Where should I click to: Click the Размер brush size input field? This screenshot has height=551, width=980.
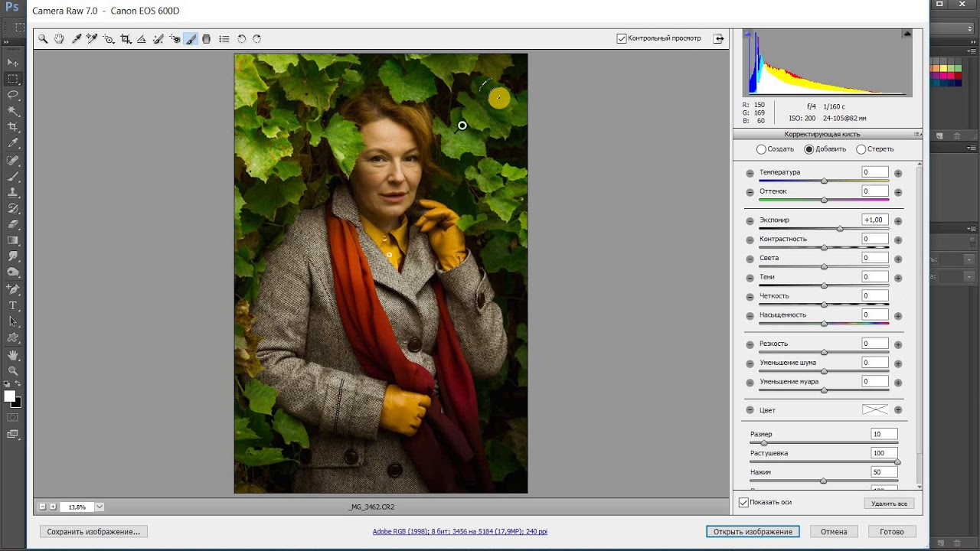[x=884, y=434]
